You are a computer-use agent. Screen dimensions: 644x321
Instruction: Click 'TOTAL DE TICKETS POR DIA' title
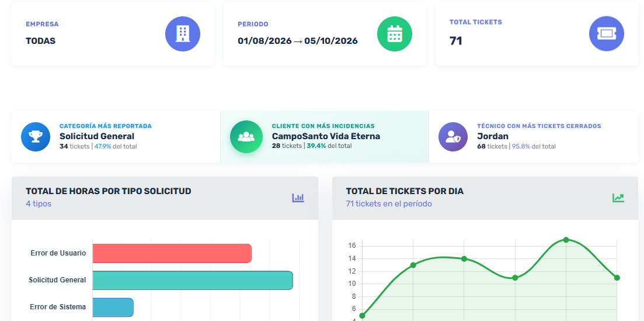405,191
